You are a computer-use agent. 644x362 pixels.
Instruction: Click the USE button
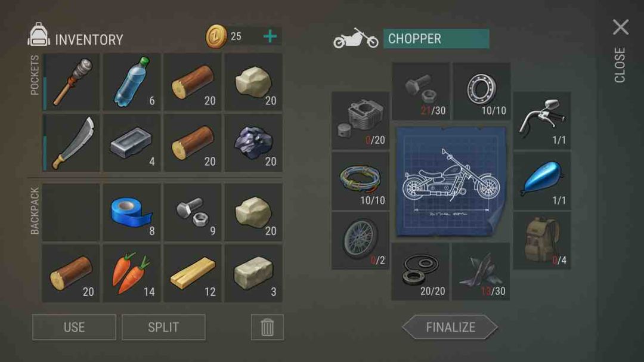[x=75, y=327]
